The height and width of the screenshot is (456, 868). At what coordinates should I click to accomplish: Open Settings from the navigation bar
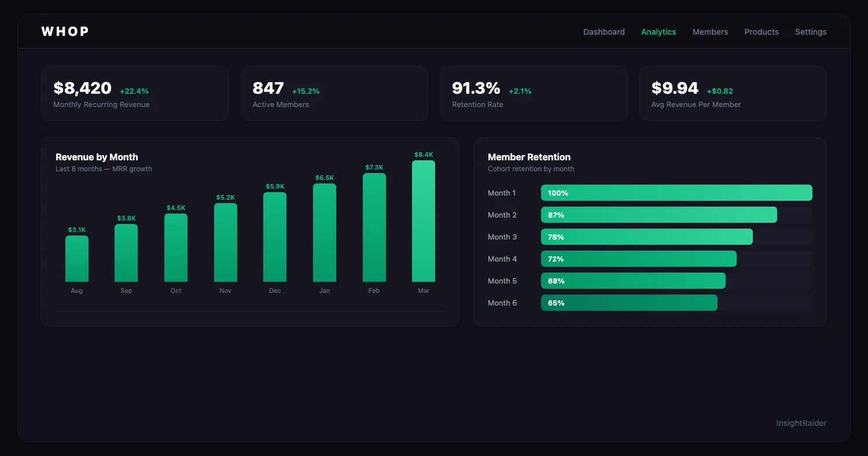(811, 32)
